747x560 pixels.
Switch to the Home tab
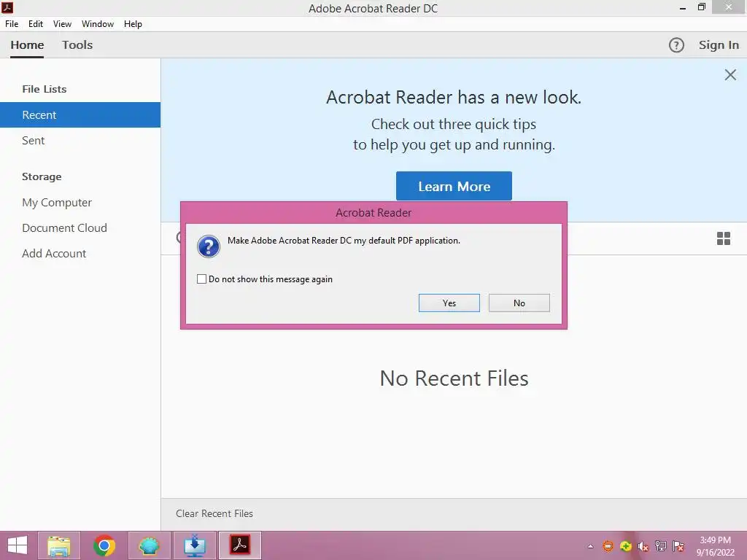click(27, 45)
